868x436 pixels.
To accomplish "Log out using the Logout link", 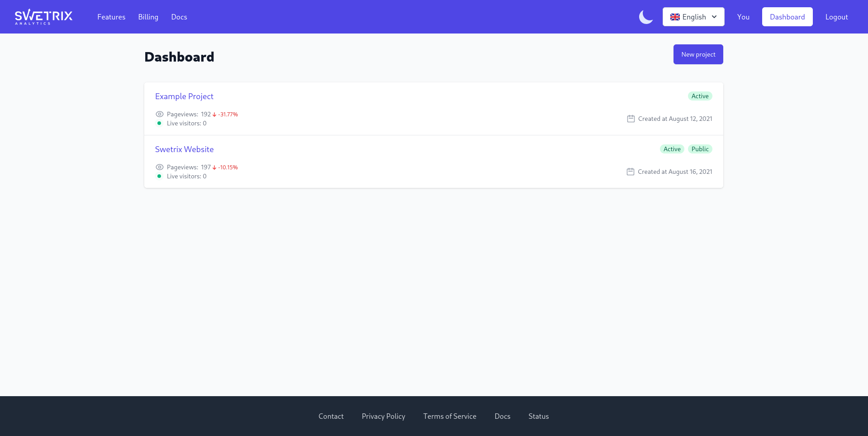I will 836,17.
